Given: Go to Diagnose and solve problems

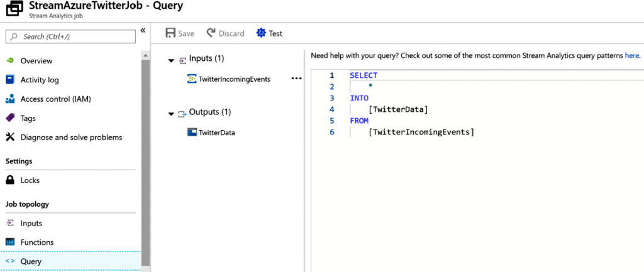Looking at the screenshot, I should pos(71,137).
